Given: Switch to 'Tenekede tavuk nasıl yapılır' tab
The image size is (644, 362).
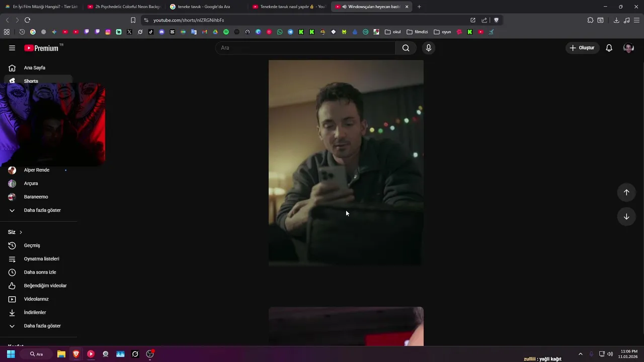Looking at the screenshot, I should (289, 7).
